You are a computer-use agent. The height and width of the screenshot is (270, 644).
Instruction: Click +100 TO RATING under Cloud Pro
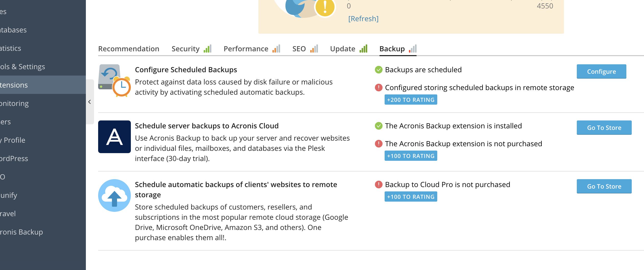coord(411,197)
